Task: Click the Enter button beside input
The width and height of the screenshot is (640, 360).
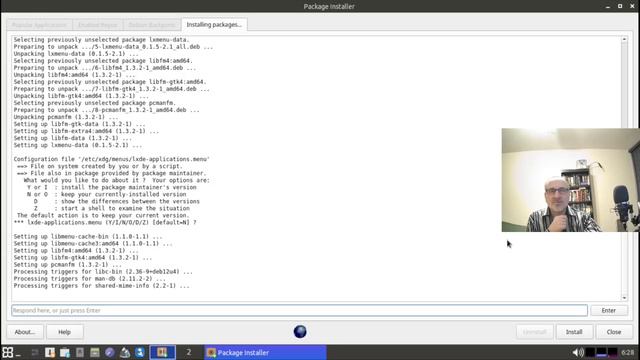Action: click(x=609, y=310)
